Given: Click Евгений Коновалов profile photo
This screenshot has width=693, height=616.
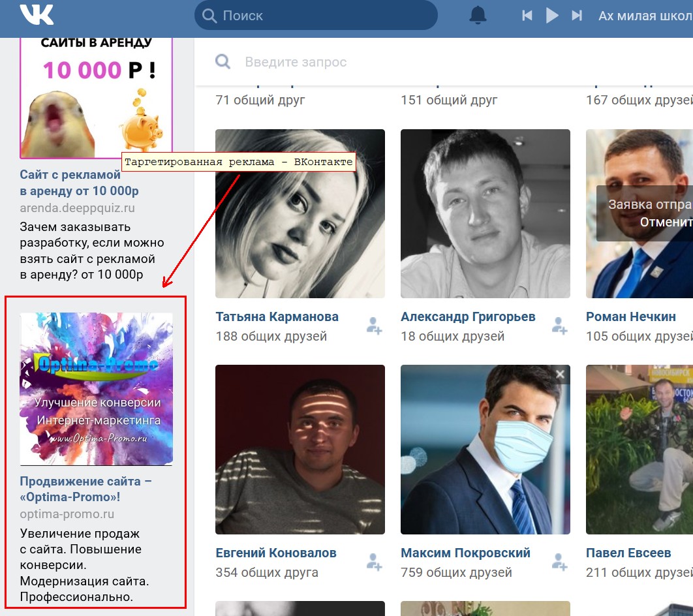Looking at the screenshot, I should pos(300,450).
